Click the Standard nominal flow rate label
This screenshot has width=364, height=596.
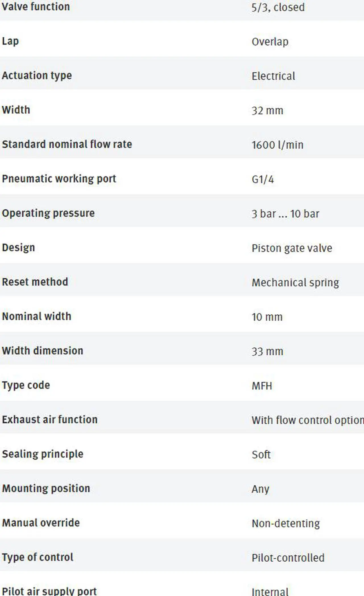click(67, 144)
